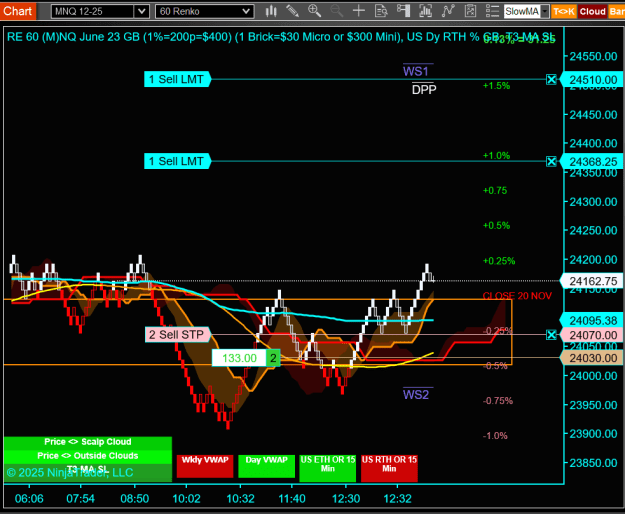This screenshot has width=625, height=514.
Task: Click the WS2 pivot label
Action: point(416,394)
